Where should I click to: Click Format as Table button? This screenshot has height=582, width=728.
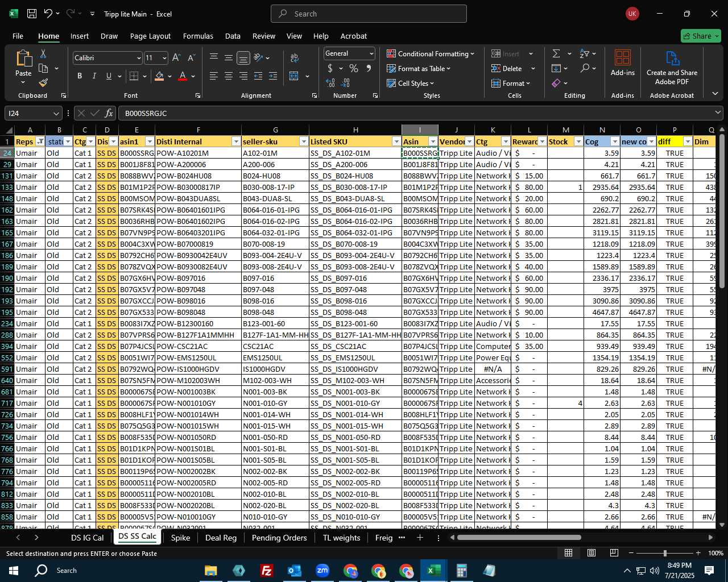(x=419, y=68)
